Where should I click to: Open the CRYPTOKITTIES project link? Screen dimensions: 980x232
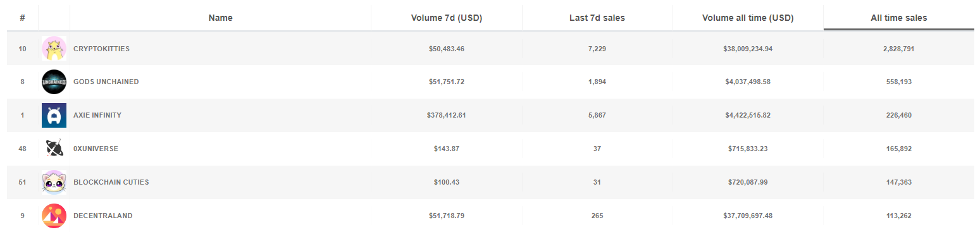101,49
